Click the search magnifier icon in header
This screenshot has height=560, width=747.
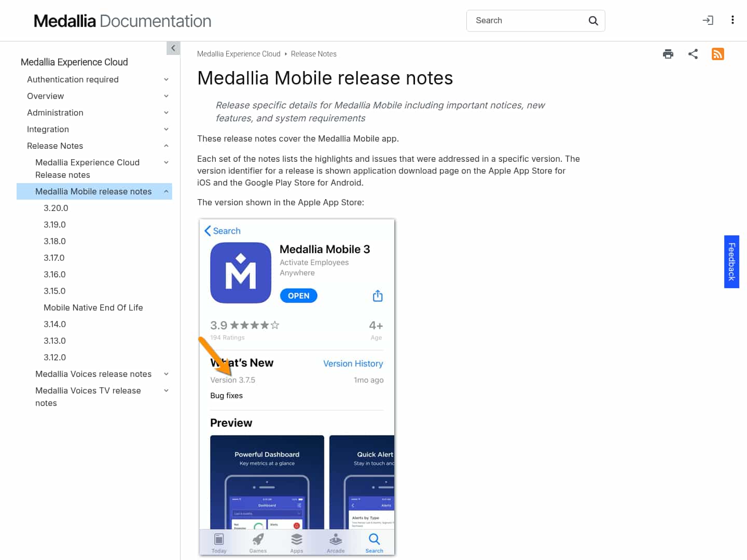point(593,21)
